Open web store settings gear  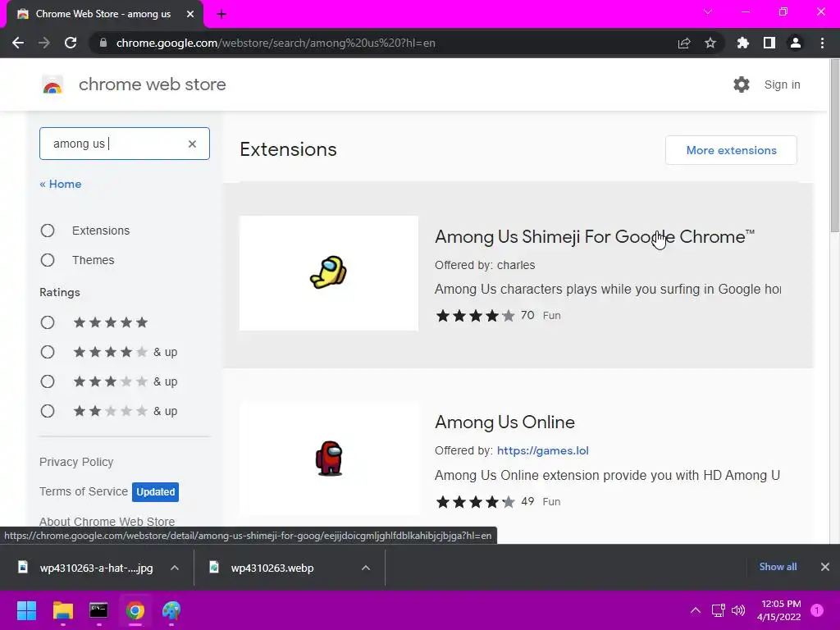[742, 84]
